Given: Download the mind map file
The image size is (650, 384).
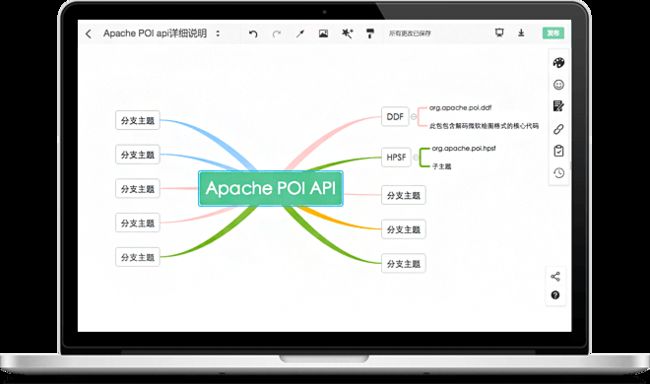Looking at the screenshot, I should 521,33.
